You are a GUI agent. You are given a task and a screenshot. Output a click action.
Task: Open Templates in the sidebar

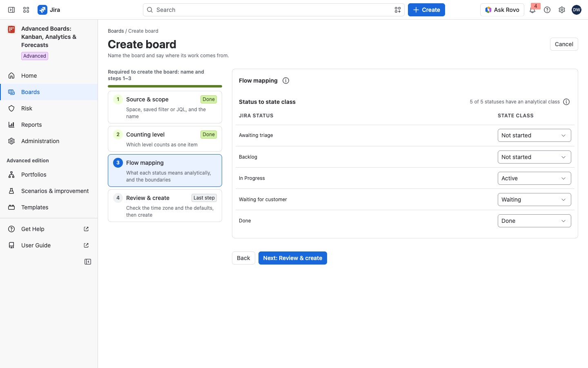tap(49, 207)
